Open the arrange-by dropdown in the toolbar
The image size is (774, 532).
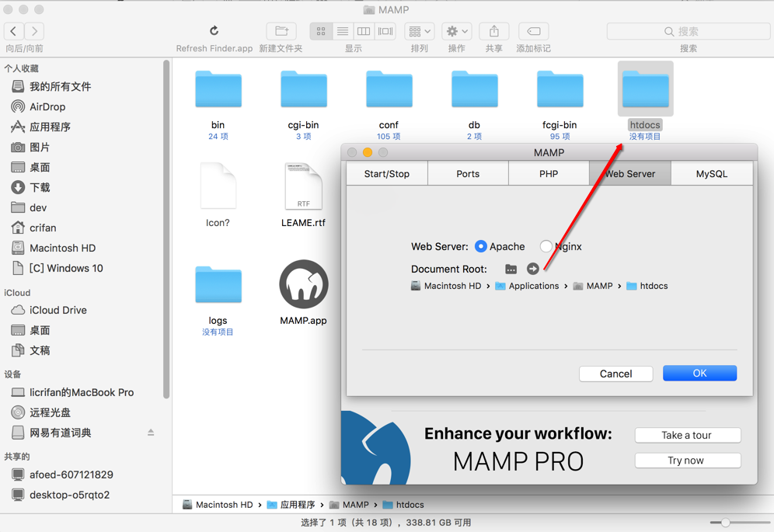click(x=420, y=32)
